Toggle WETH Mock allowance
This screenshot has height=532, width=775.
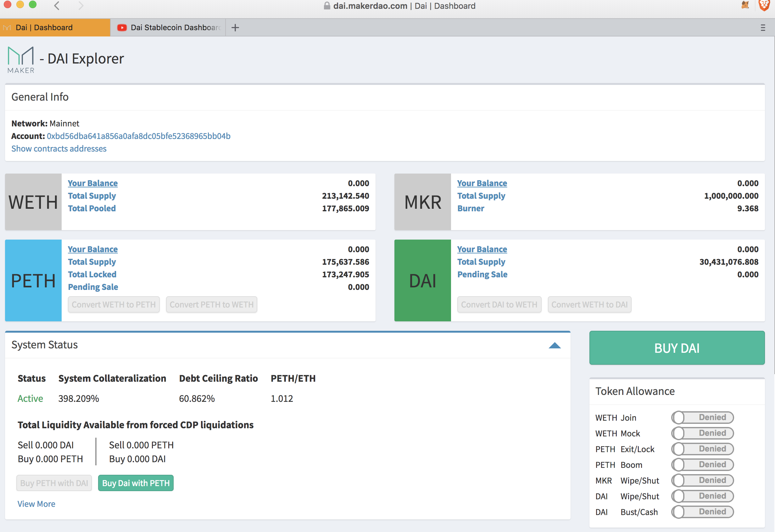coord(702,433)
